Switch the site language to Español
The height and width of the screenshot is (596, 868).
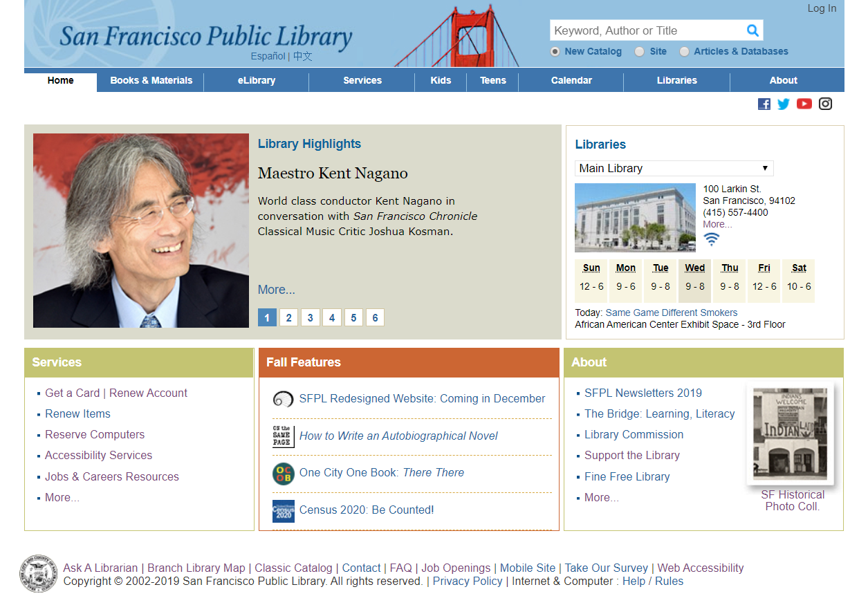click(x=268, y=56)
